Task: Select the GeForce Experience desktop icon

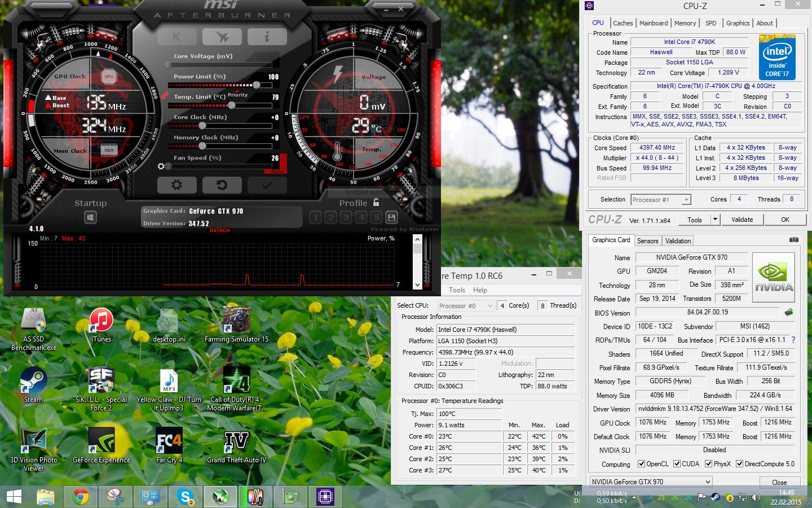Action: (x=101, y=446)
